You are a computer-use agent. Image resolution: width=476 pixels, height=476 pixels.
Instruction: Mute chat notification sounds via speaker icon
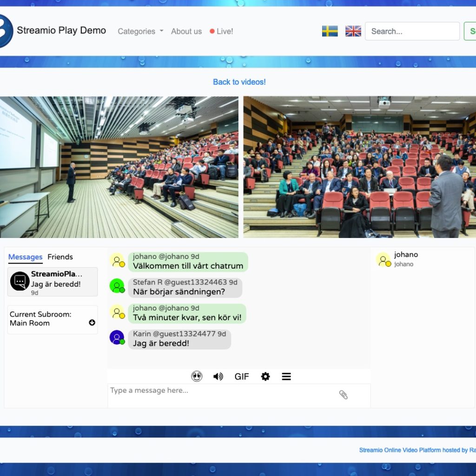pyautogui.click(x=218, y=376)
